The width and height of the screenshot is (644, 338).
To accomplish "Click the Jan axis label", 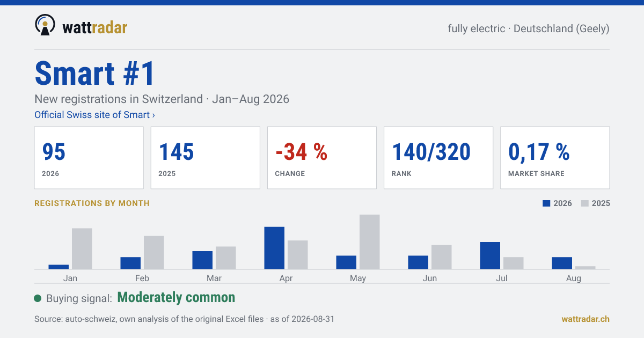I will tap(70, 278).
